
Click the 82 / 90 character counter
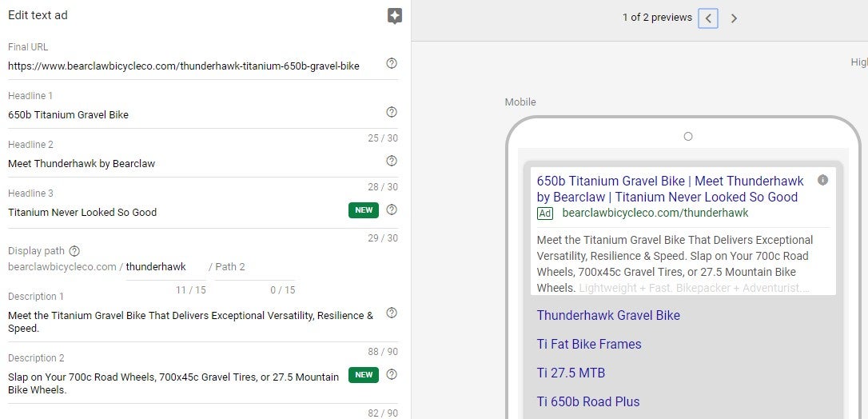[x=383, y=413]
